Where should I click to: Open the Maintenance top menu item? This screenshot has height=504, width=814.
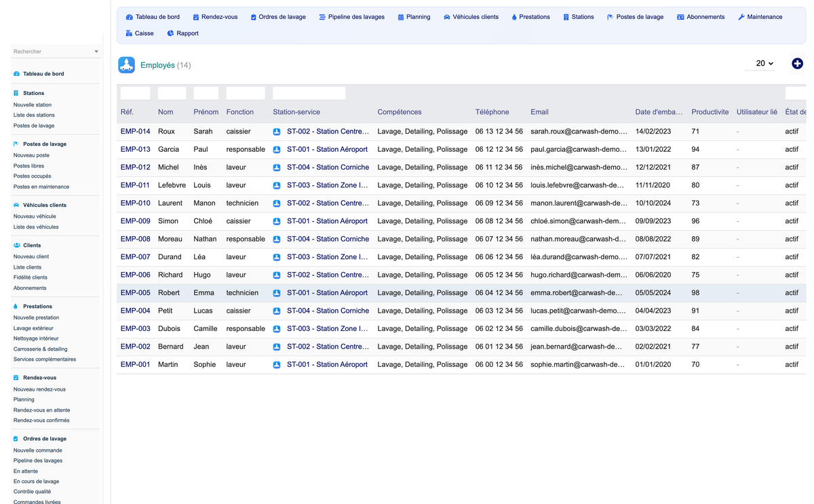[x=760, y=17]
